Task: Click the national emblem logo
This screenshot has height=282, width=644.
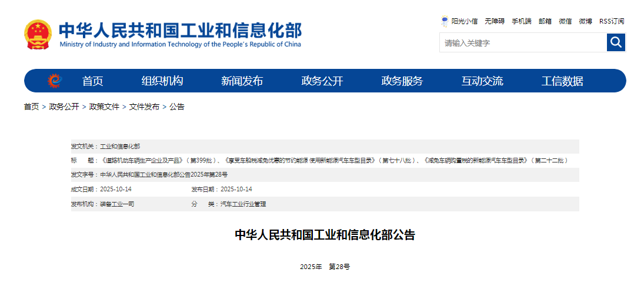Action: [x=38, y=35]
